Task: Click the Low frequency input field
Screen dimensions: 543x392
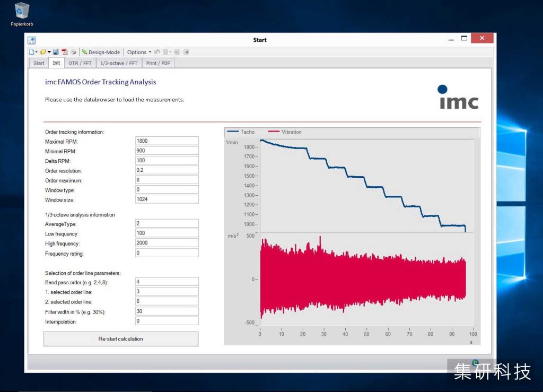Action: pyautogui.click(x=167, y=233)
